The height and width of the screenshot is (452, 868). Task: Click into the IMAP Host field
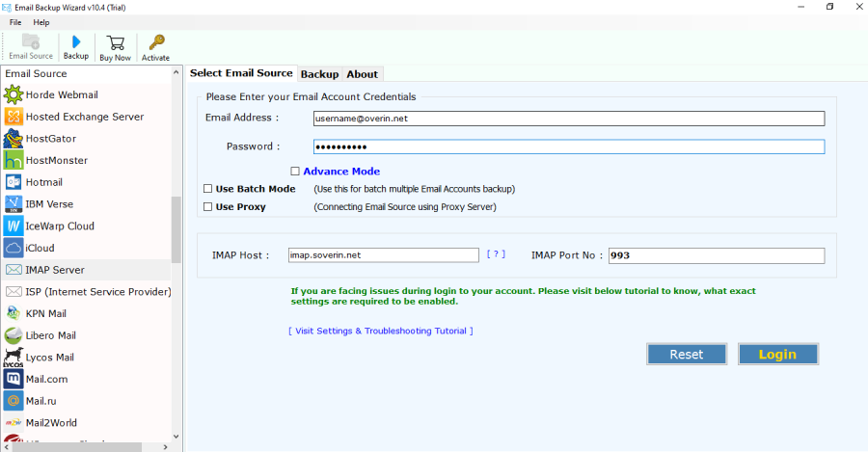point(383,255)
